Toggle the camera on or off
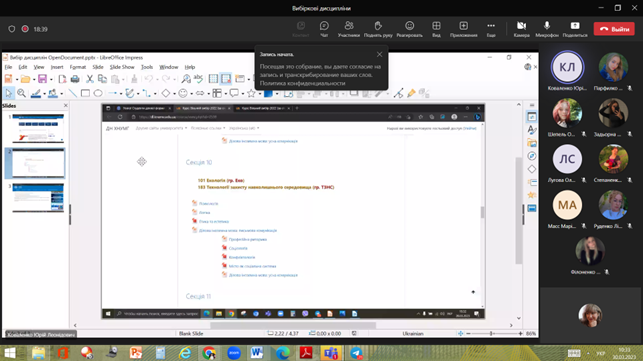The height and width of the screenshot is (361, 643). [x=521, y=29]
